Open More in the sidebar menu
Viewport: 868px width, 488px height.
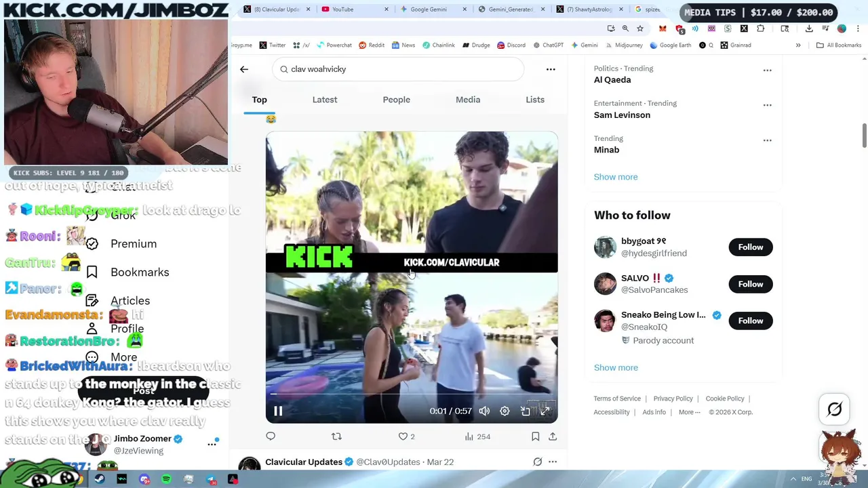pos(123,357)
